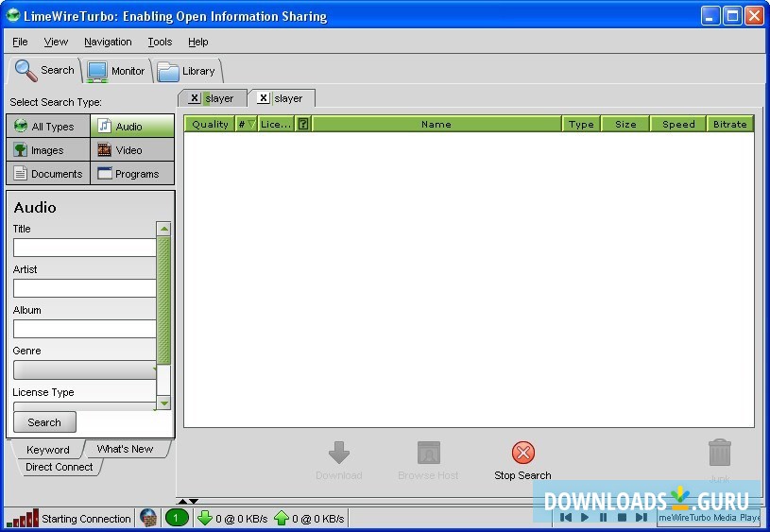Click the audio form scroll-down arrow
Image resolution: width=770 pixels, height=532 pixels.
coord(164,403)
